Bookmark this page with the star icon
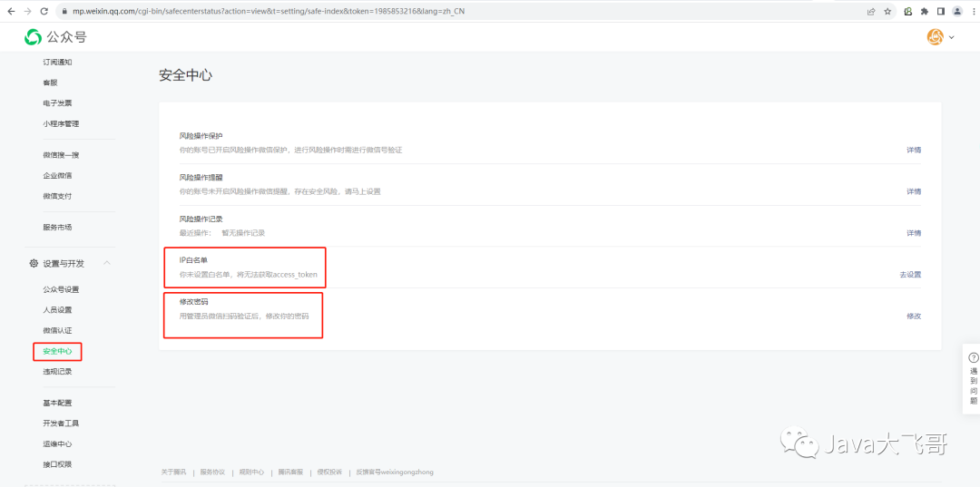 click(x=887, y=11)
